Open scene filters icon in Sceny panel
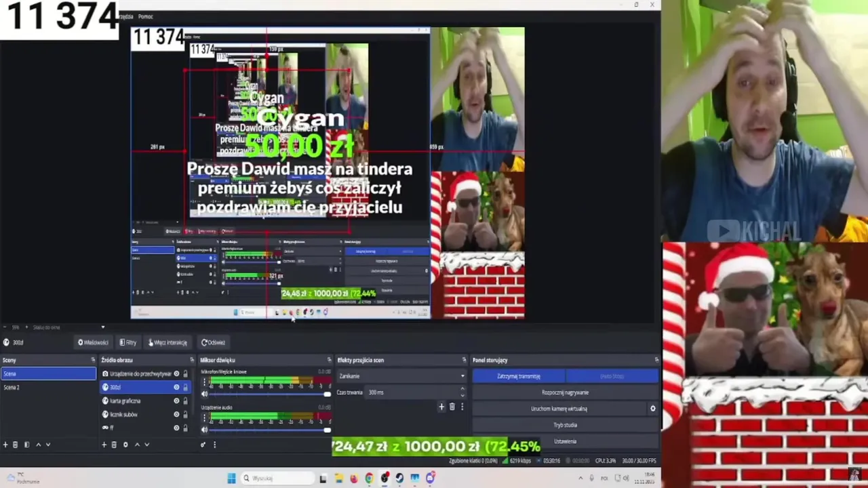868x488 pixels. point(26,445)
